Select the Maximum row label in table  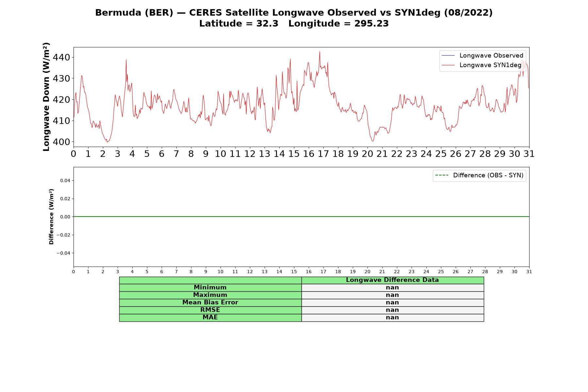tap(210, 295)
